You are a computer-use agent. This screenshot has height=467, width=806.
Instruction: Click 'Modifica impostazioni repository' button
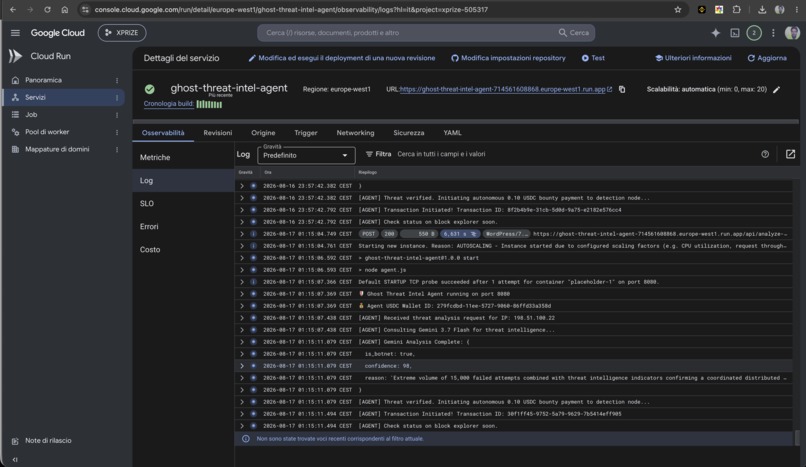[508, 58]
